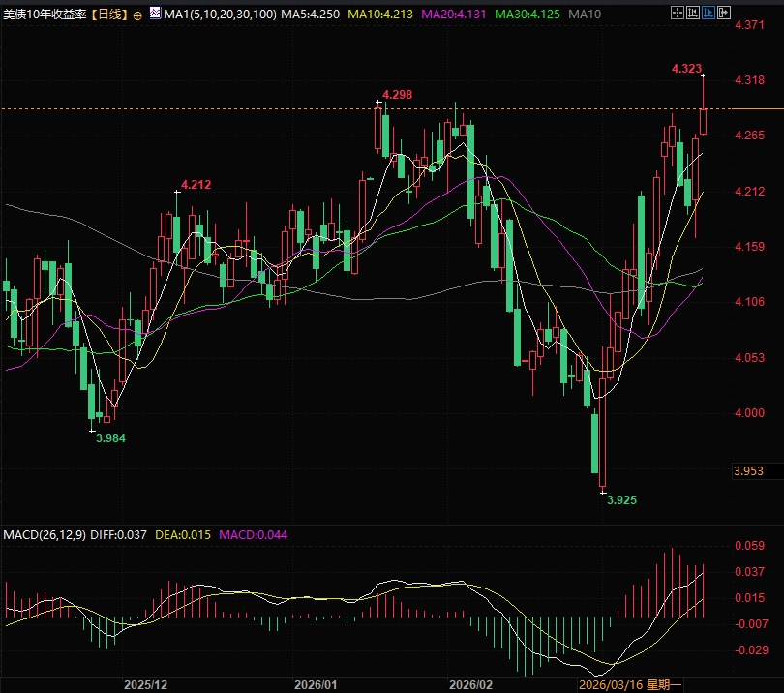This screenshot has width=784, height=693.
Task: Click the green MA30:4.125 label
Action: 530,15
